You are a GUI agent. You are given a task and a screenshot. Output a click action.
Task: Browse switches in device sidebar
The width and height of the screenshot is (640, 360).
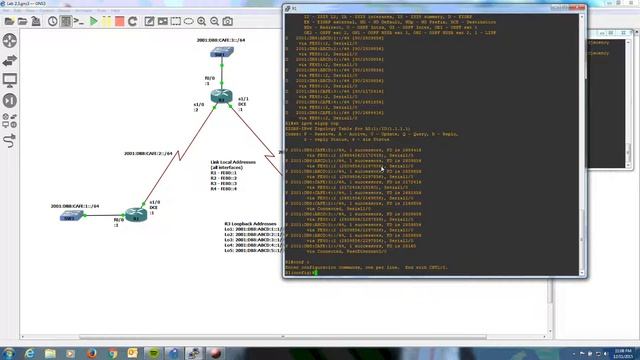[10, 60]
